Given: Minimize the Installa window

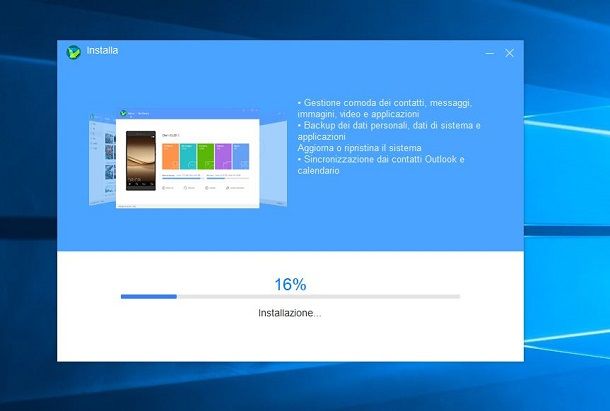Looking at the screenshot, I should tap(490, 53).
